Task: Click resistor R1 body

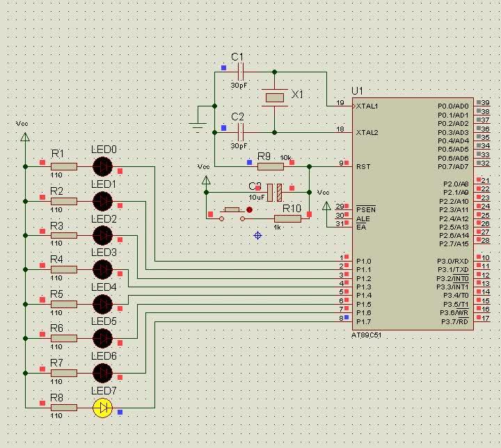Action: coord(63,166)
